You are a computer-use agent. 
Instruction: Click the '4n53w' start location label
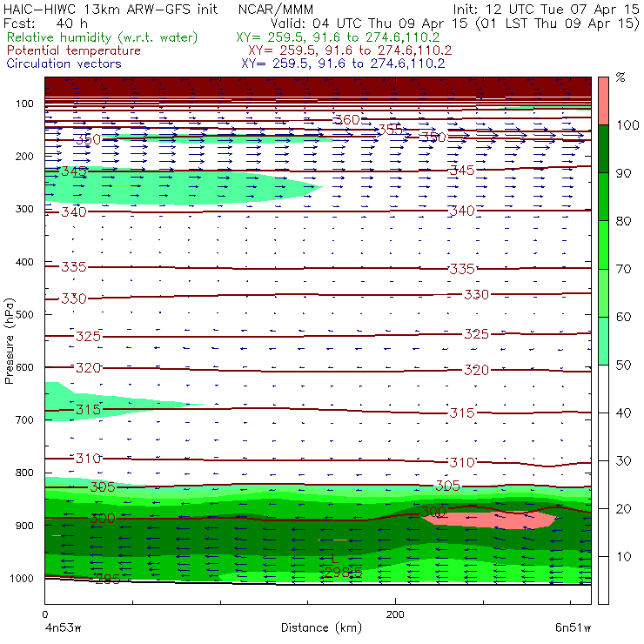tap(63, 627)
